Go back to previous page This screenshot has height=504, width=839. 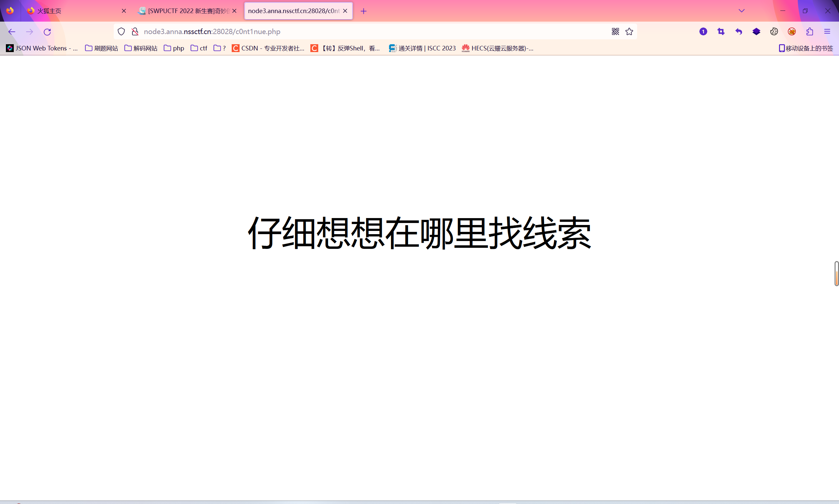[x=12, y=32]
